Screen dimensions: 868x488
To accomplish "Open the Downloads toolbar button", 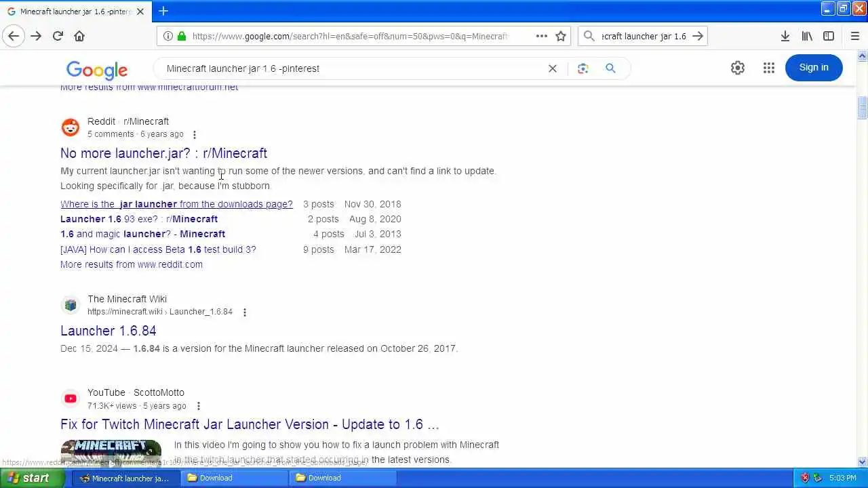I will pyautogui.click(x=785, y=36).
